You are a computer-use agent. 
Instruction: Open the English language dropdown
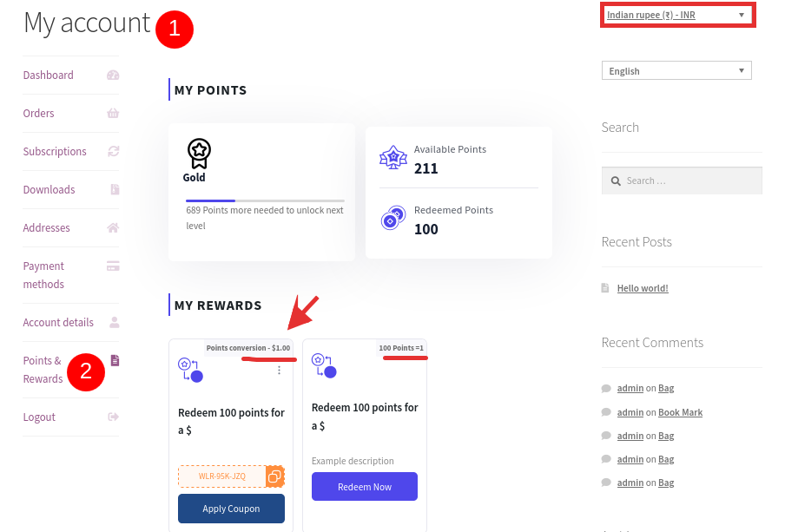(676, 70)
